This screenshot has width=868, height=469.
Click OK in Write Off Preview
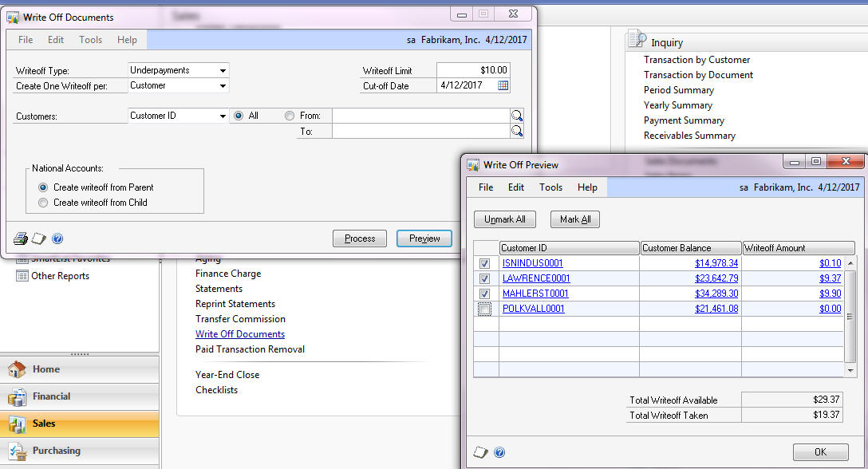pyautogui.click(x=820, y=451)
